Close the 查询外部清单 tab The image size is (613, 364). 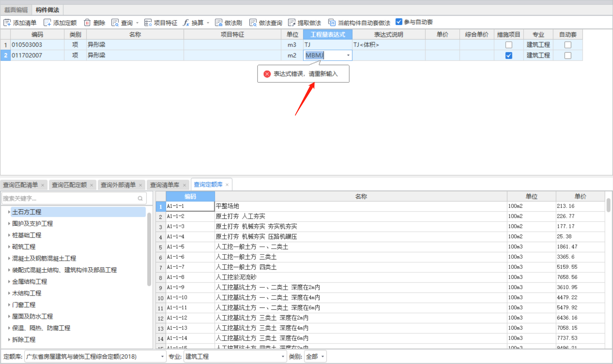pos(140,185)
